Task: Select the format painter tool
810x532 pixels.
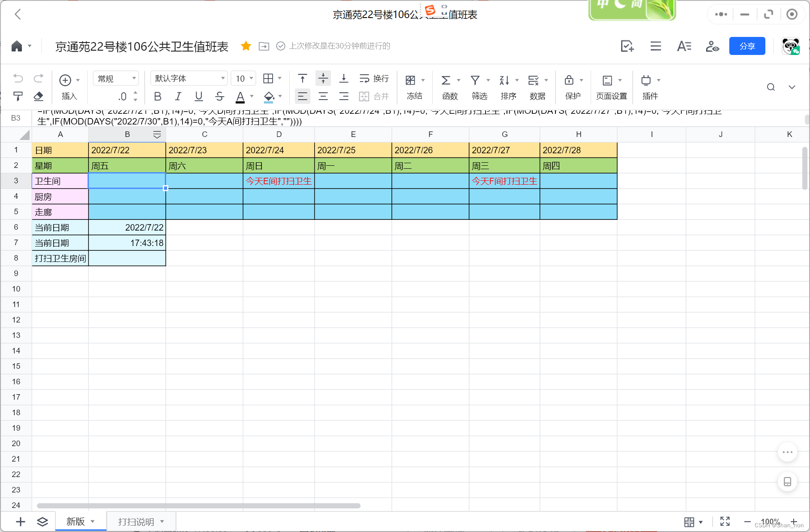Action: pos(18,96)
